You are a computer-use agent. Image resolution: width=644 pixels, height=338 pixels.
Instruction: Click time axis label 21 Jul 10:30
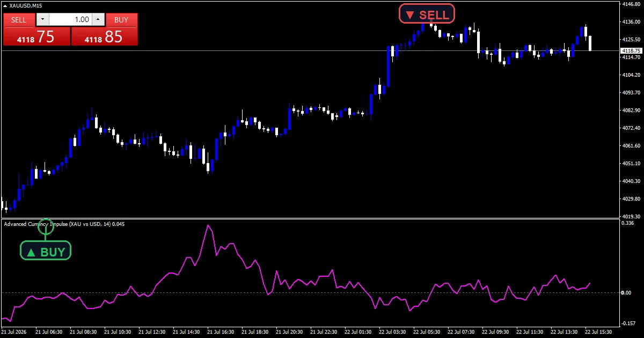coord(118,332)
